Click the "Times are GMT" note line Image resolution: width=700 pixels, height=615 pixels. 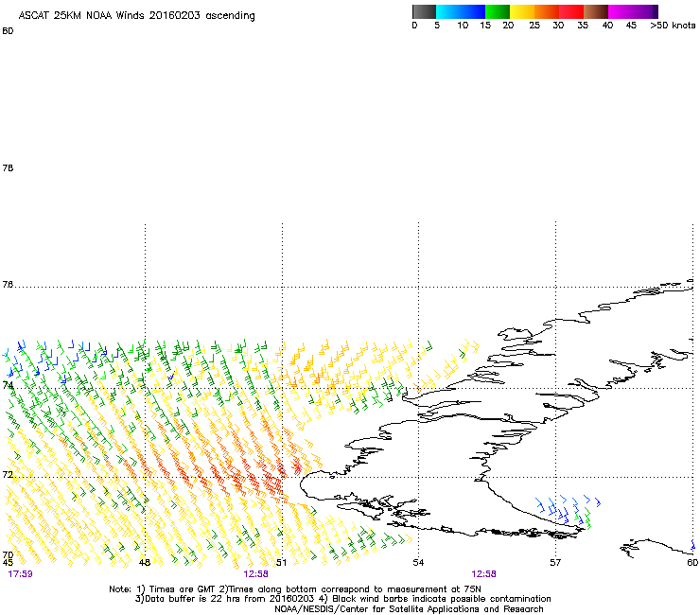click(x=295, y=589)
